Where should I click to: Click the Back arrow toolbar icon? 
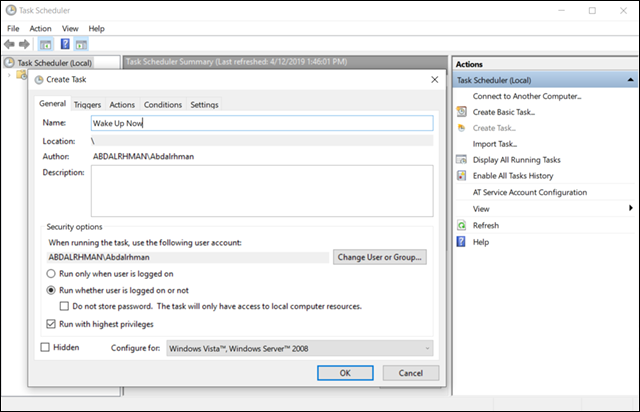9,44
